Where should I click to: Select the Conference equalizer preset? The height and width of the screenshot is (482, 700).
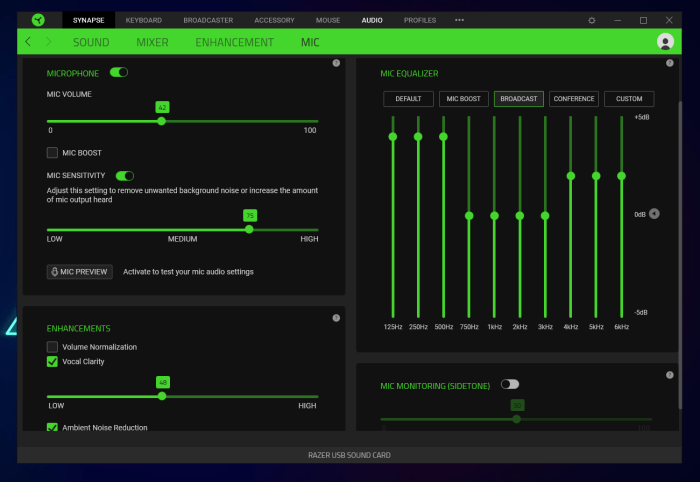click(573, 99)
